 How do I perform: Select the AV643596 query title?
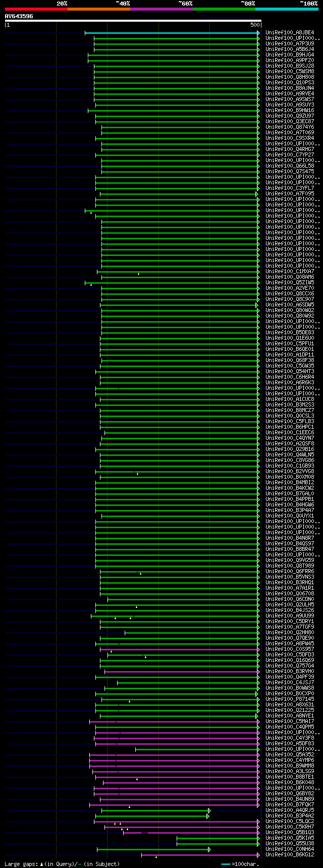[x=19, y=16]
